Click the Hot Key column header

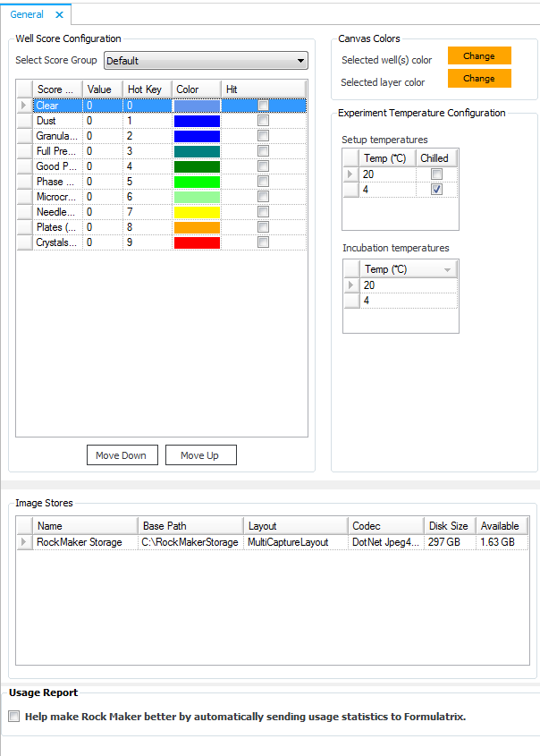[x=145, y=89]
